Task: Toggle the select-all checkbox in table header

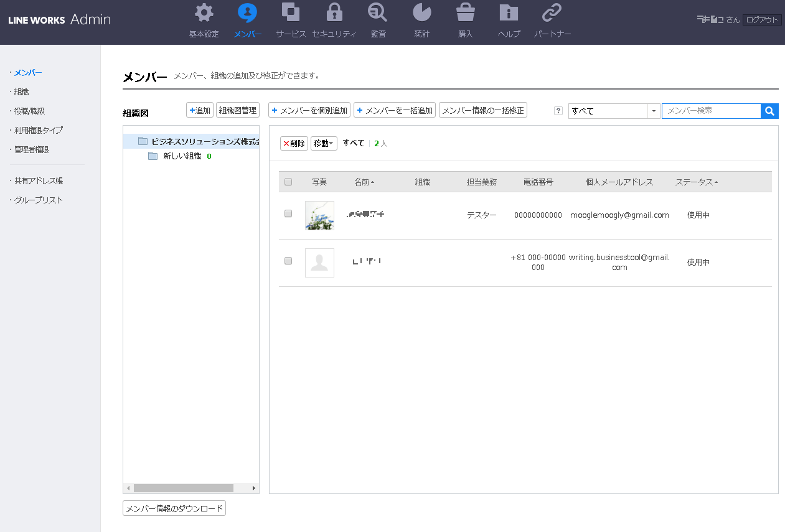Action: click(x=288, y=182)
